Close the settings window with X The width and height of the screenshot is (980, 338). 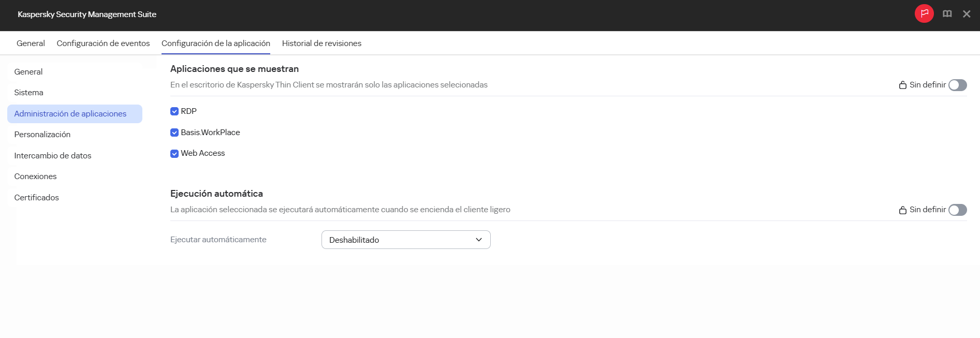pyautogui.click(x=967, y=14)
